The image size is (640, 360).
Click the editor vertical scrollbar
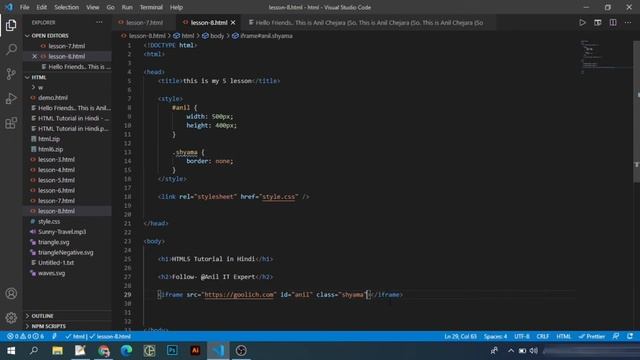pos(637,111)
